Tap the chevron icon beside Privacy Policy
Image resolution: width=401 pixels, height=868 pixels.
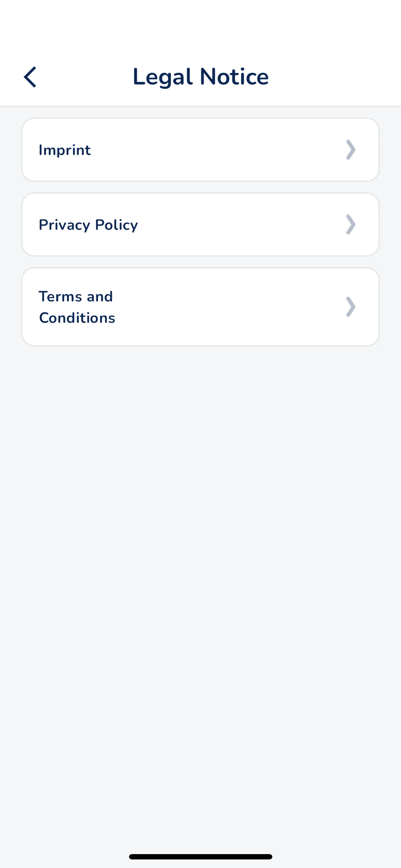(x=351, y=224)
